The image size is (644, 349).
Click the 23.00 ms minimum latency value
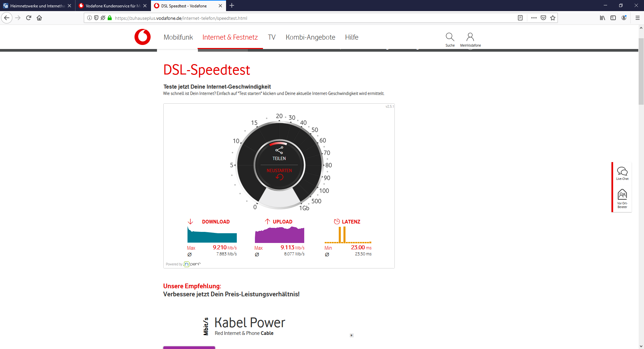coord(361,248)
